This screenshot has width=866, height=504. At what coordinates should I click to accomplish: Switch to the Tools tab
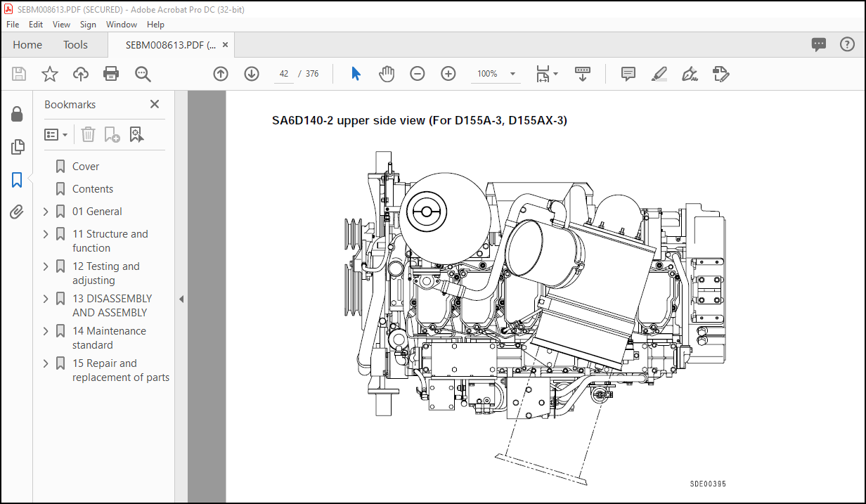pyautogui.click(x=75, y=44)
